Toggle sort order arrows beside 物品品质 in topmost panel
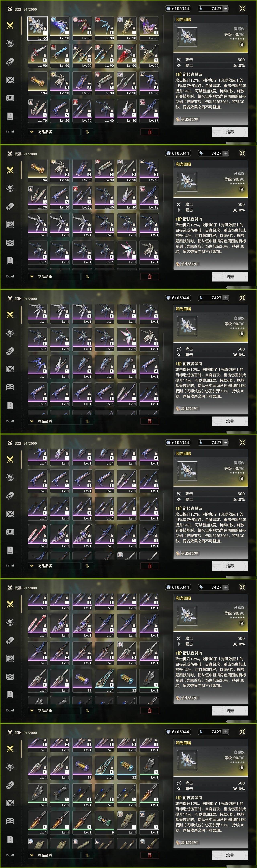This screenshot has width=257, height=868. 87,132
